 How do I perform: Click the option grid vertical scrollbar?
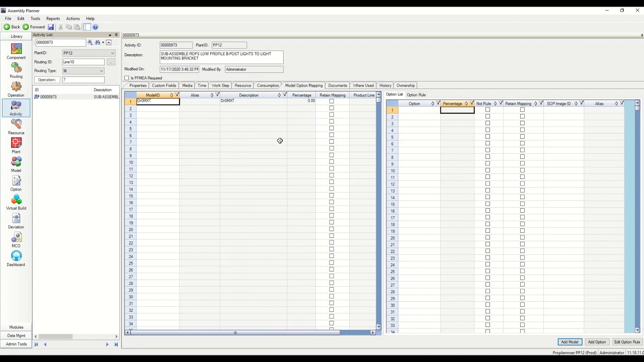tap(637, 217)
